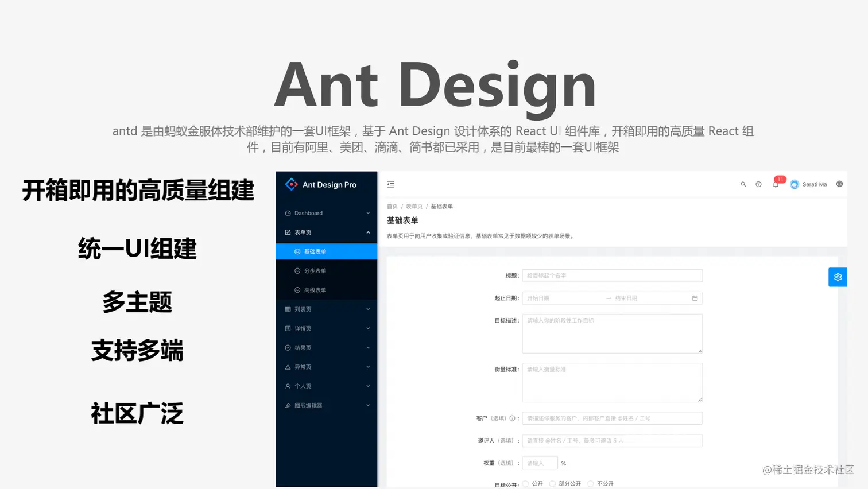
Task: Open the search magnifier in header
Action: [743, 184]
